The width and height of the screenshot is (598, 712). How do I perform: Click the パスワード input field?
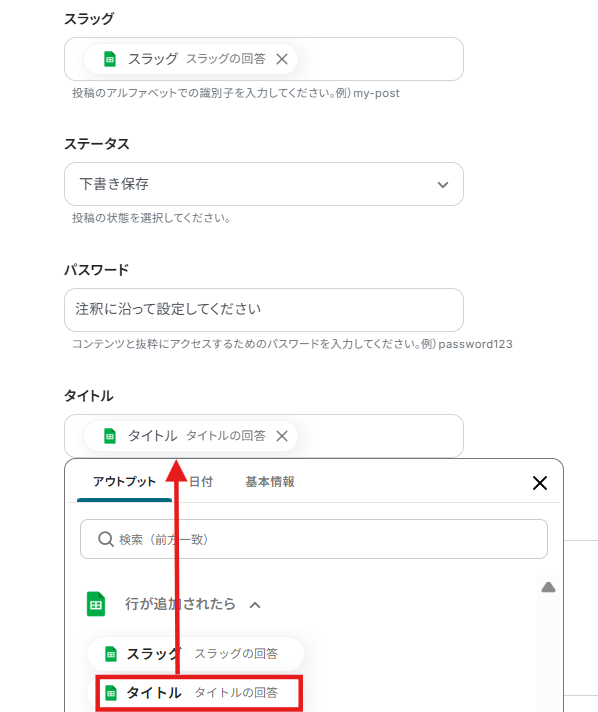(264, 310)
